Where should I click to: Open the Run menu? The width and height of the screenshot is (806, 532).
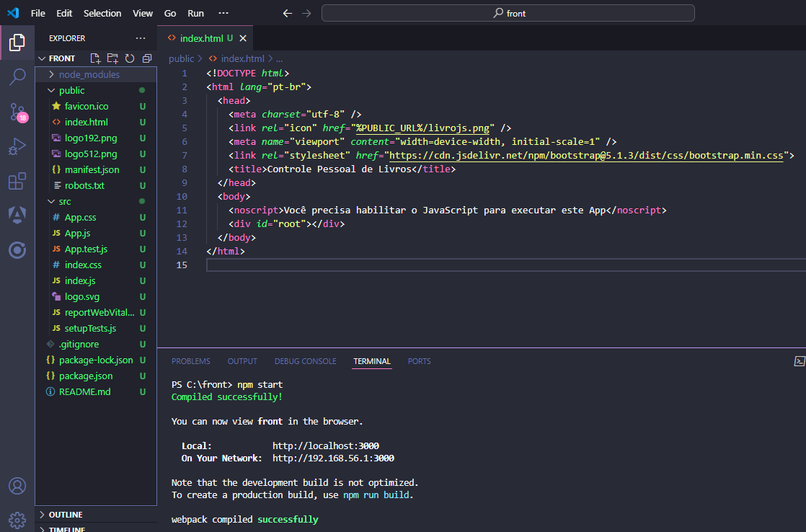coord(195,12)
